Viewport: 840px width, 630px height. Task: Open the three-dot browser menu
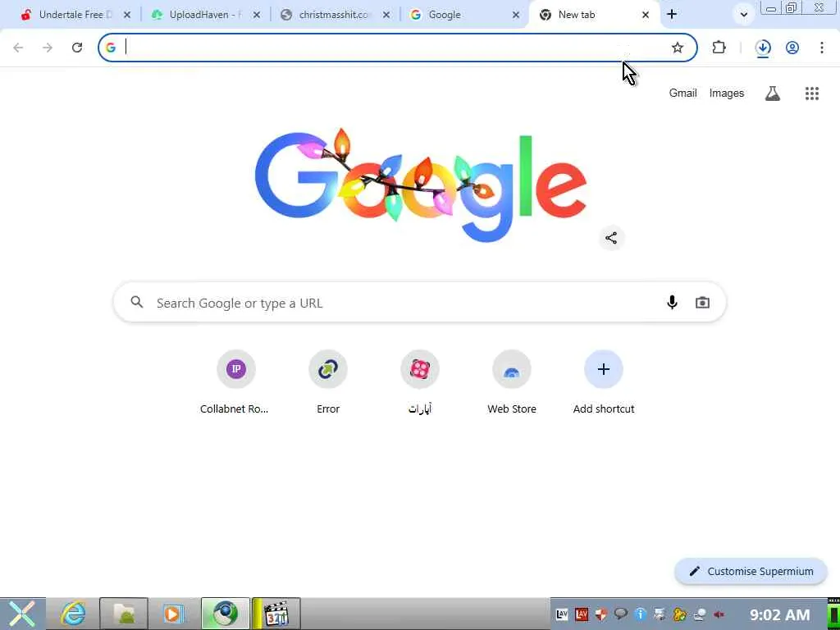822,48
